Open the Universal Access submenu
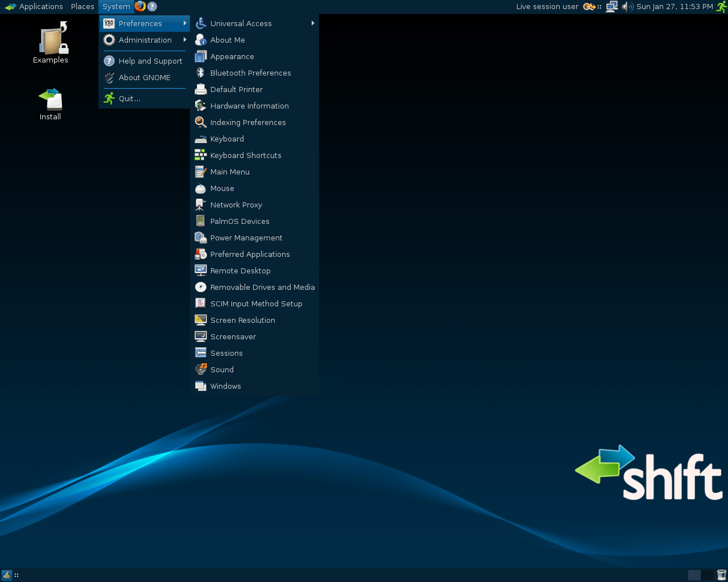728x582 pixels. (x=254, y=23)
